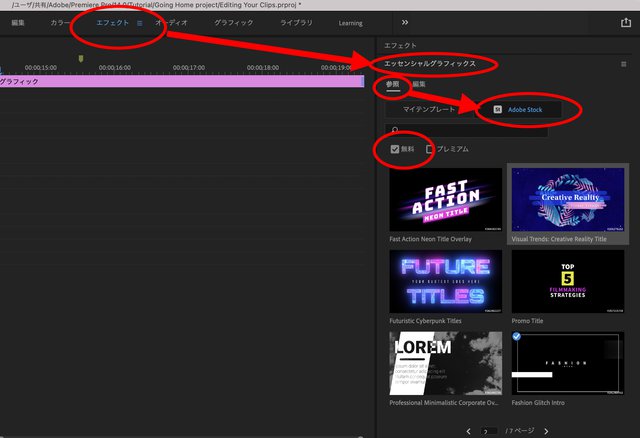Viewport: 640px width, 438px height.
Task: Select the Adobe Stock source button
Action: pos(518,109)
